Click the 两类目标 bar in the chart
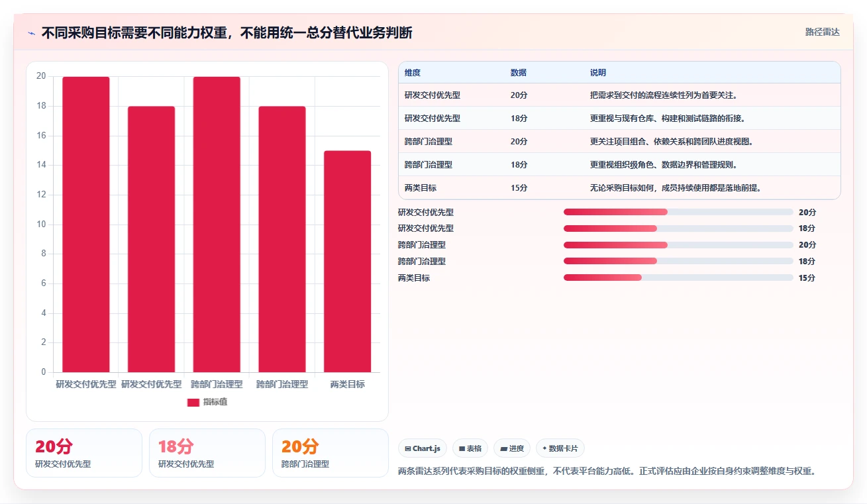Screen dimensions: 867x504 pyautogui.click(x=347, y=262)
